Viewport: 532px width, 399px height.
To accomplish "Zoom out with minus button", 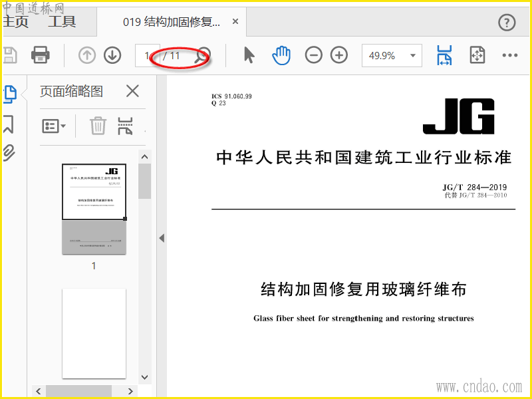I will coord(313,55).
